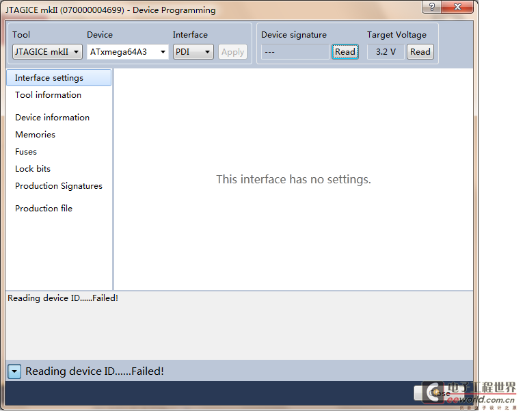This screenshot has width=525, height=420.
Task: Click the status bar 'Reading device ID......Failed!' message
Action: 94,371
